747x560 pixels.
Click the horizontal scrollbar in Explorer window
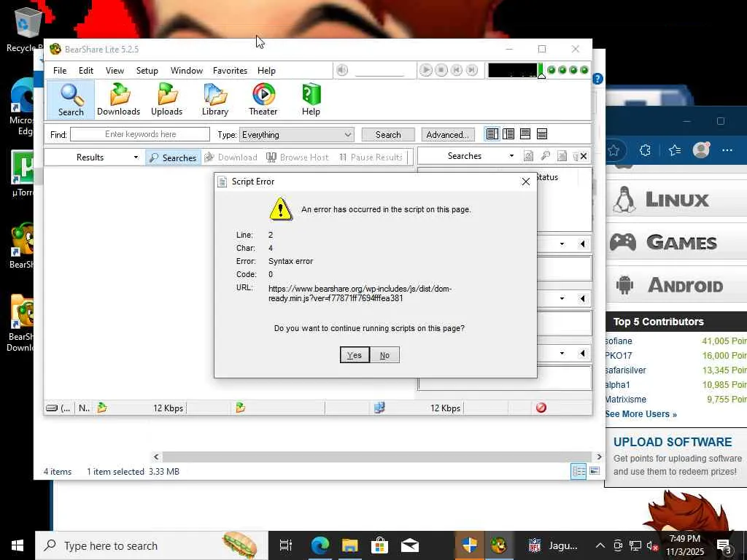coord(376,456)
